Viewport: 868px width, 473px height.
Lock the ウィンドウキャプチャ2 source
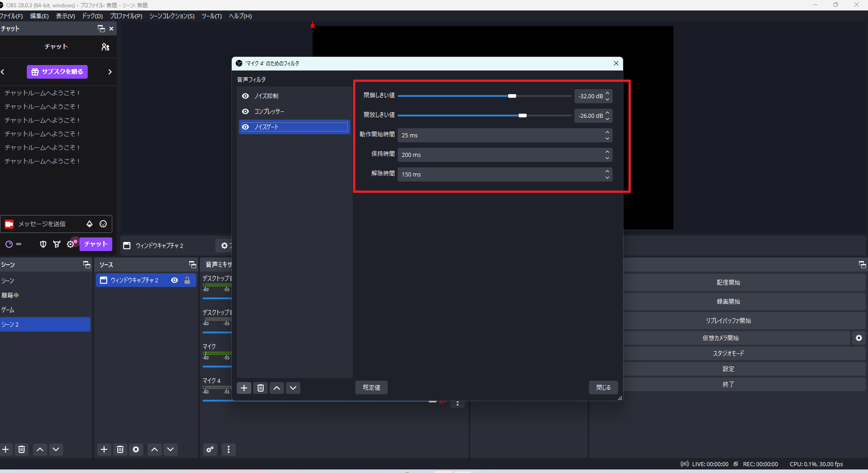point(186,280)
